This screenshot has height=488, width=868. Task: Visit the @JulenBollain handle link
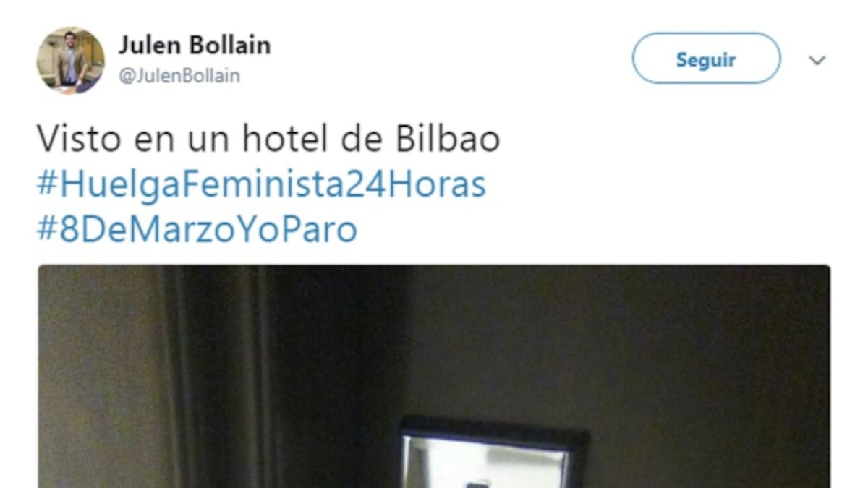[179, 76]
